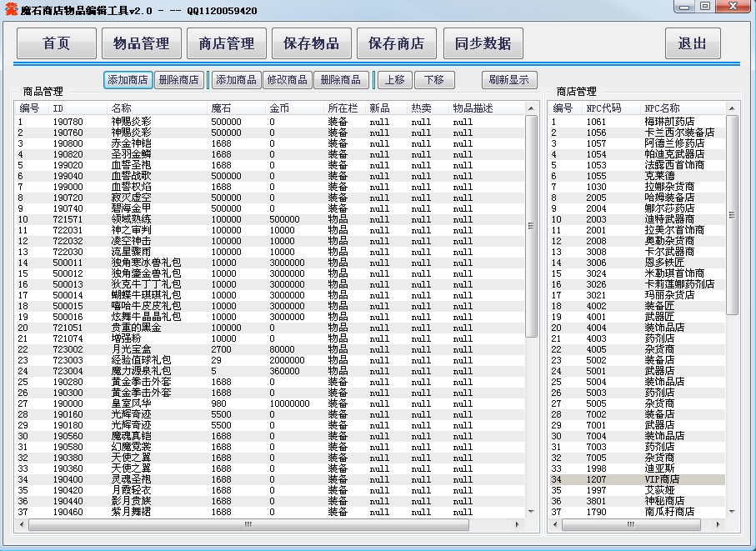Click 删除商店 to delete shop
Screen dimensions: 756x551
coord(178,80)
